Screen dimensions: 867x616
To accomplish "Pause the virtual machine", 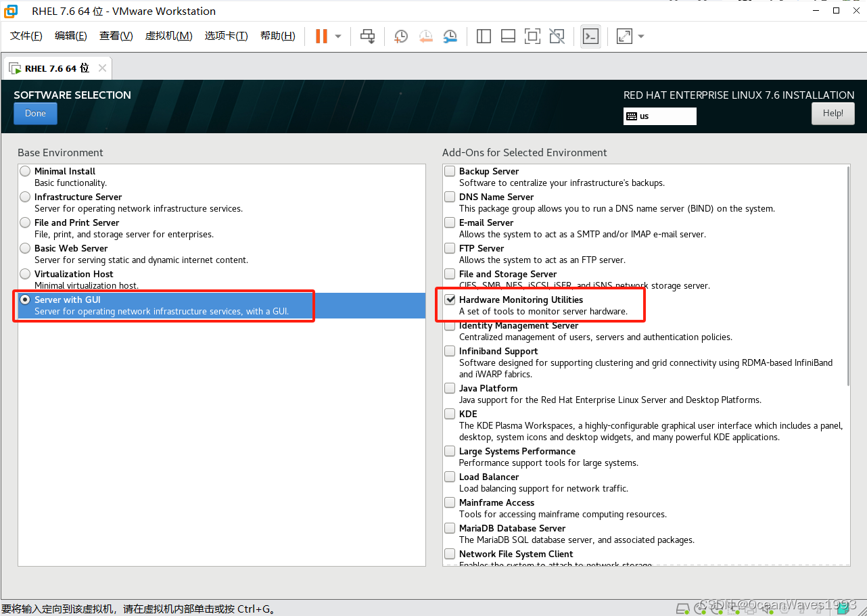I will coord(322,36).
